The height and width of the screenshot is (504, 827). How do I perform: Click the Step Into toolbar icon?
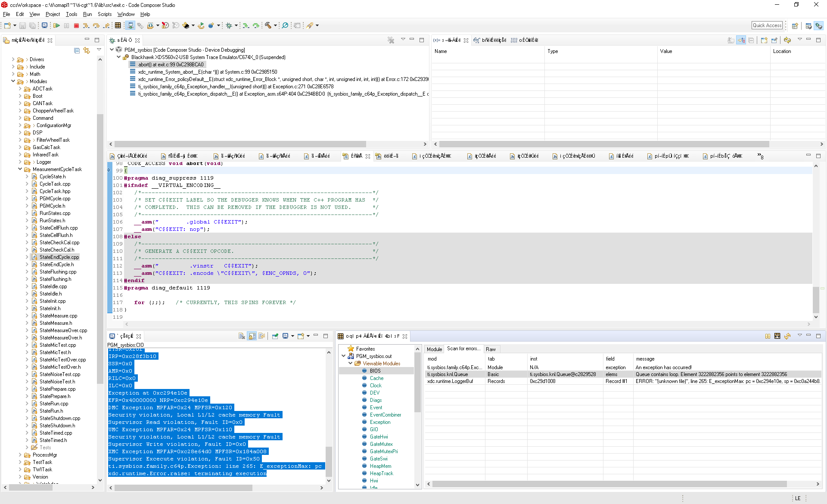pos(86,26)
